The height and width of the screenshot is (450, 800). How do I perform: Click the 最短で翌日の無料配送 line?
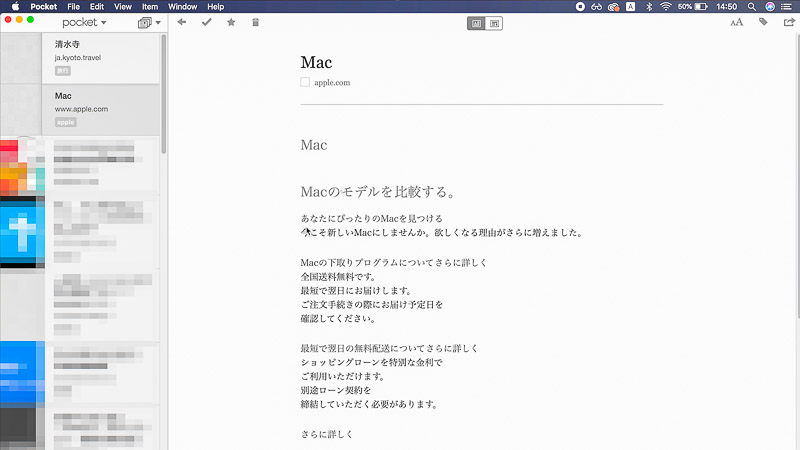(x=389, y=348)
